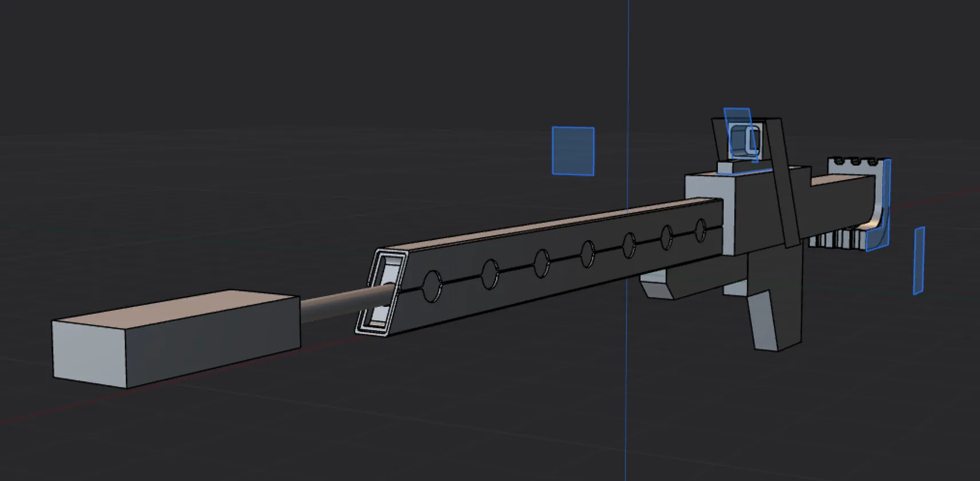Select the notched rail on the rear stock

(856, 165)
